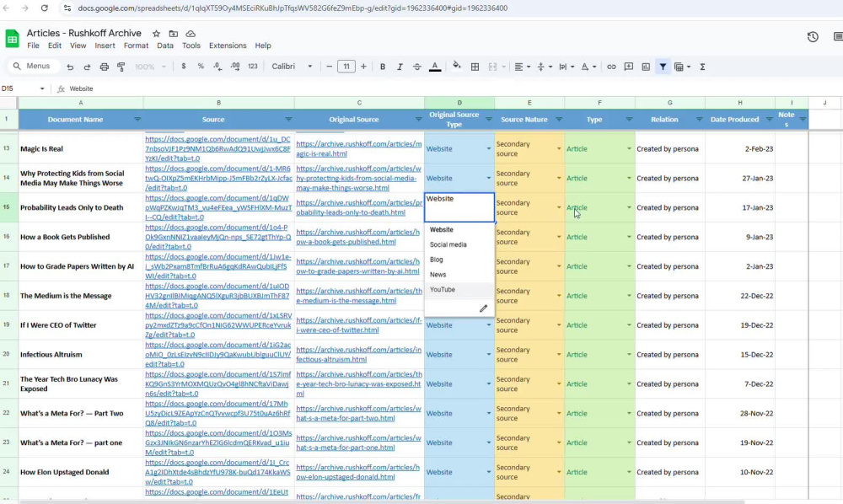Decrease font size minus button

click(x=329, y=67)
